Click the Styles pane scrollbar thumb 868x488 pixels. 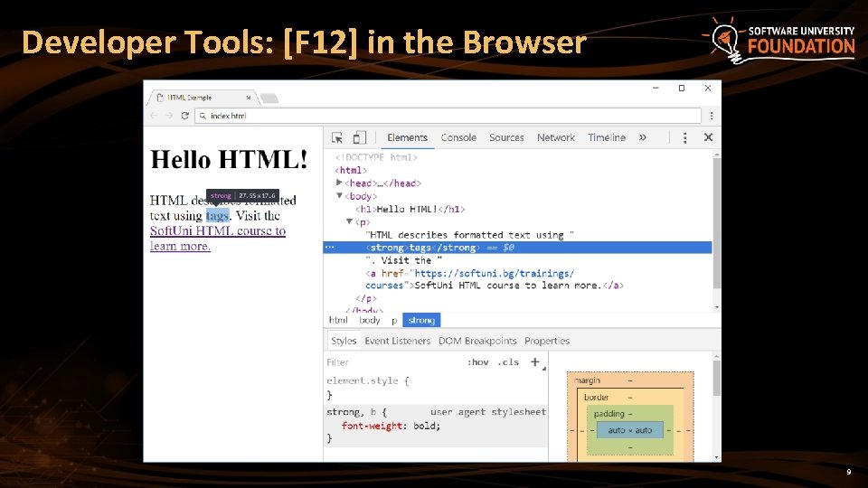click(717, 378)
